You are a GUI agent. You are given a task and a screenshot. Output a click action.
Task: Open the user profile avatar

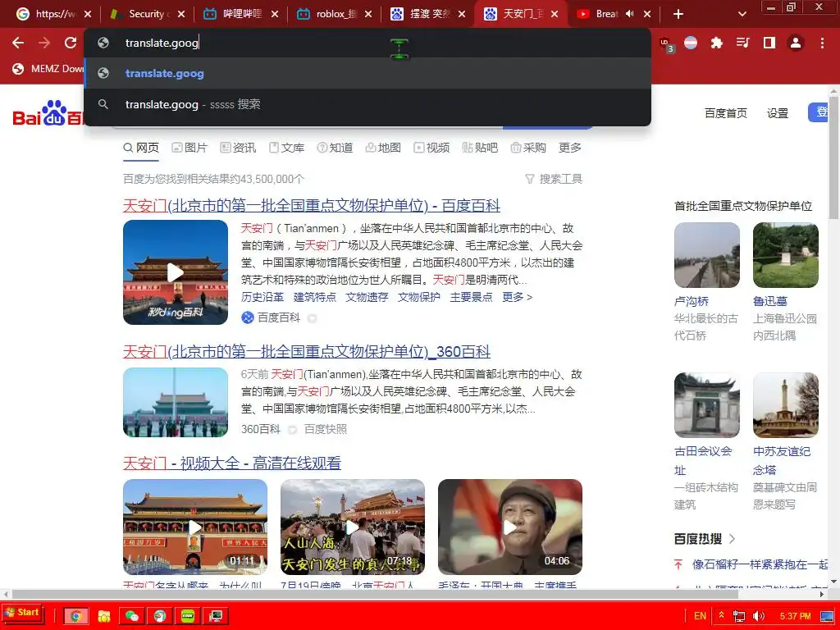(x=796, y=43)
